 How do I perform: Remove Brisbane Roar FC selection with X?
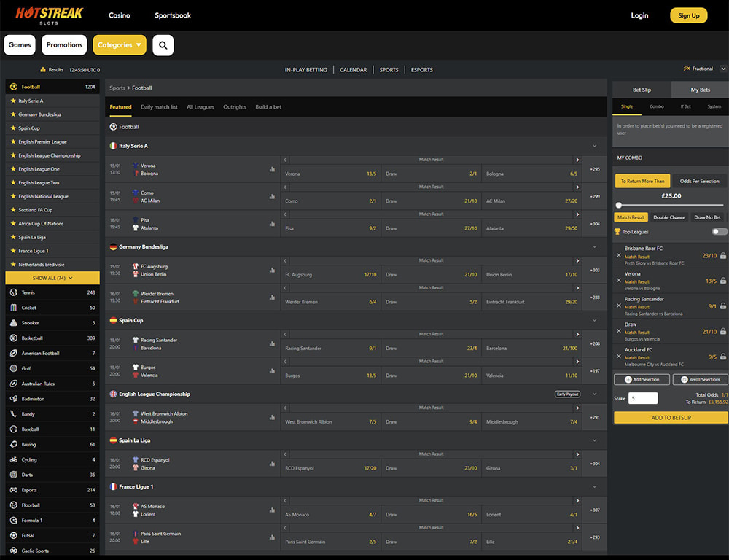pos(619,255)
